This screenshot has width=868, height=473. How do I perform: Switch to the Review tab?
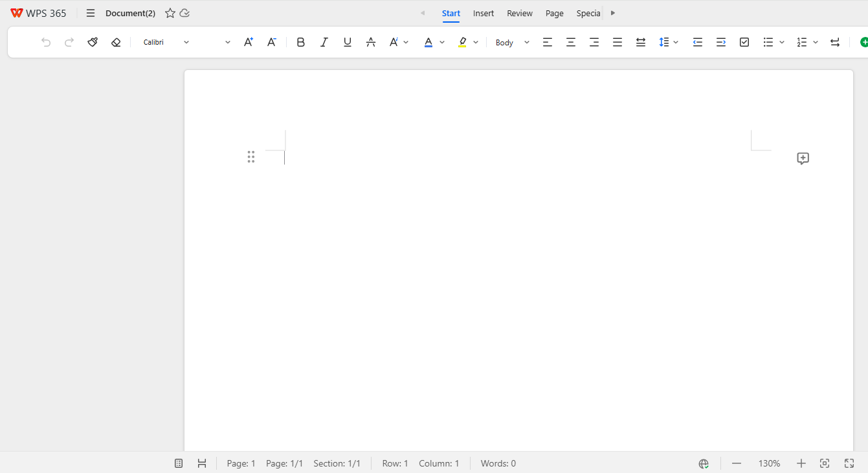(x=520, y=13)
